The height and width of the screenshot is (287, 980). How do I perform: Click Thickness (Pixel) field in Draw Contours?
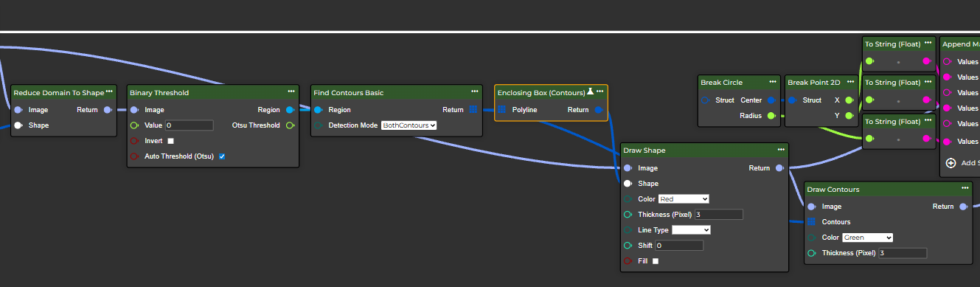click(x=903, y=253)
